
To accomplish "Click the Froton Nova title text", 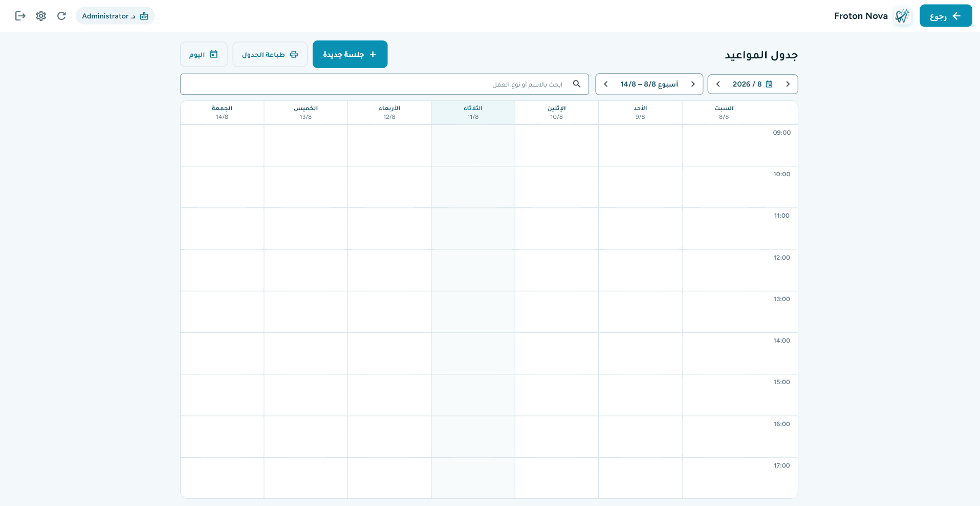I will coord(861,16).
